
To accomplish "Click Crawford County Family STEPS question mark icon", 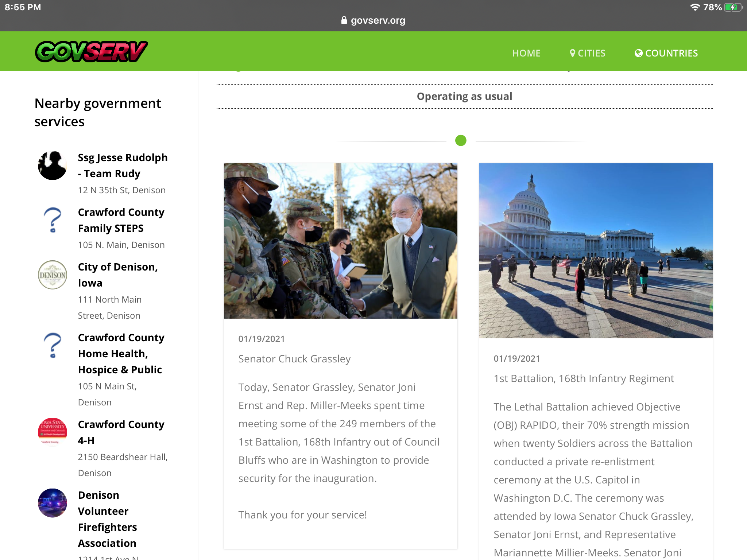I will 53,220.
